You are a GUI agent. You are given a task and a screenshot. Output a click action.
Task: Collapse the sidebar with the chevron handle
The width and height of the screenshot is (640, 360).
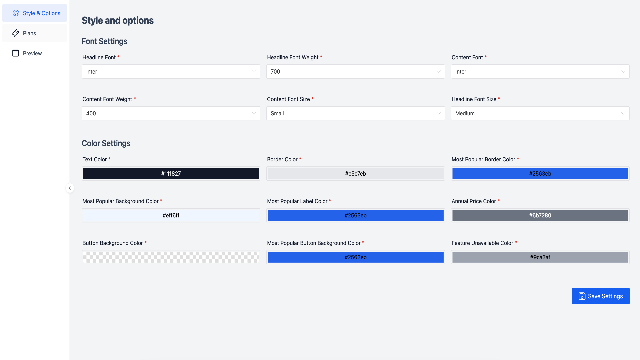tap(70, 188)
